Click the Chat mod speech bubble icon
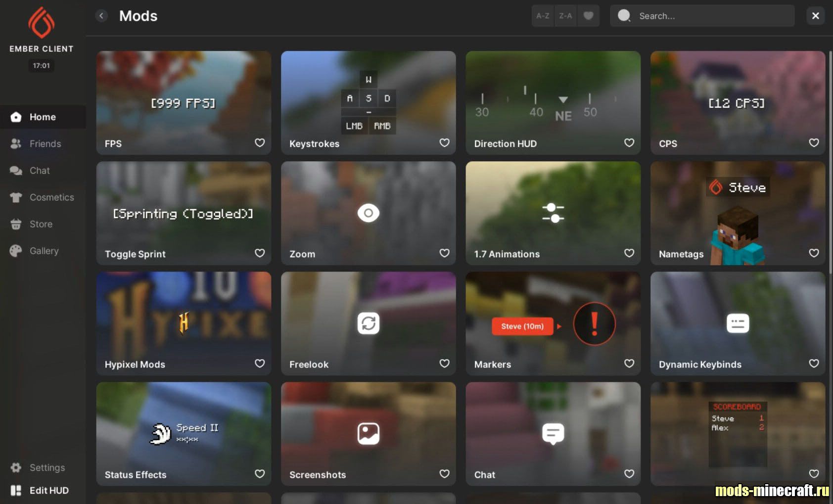833x504 pixels. click(x=553, y=434)
